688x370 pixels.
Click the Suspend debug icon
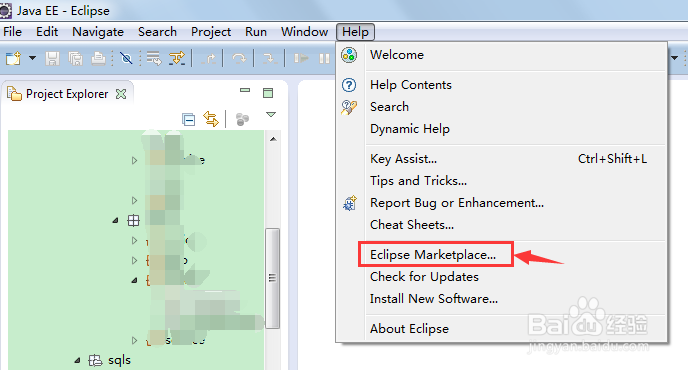point(324,58)
